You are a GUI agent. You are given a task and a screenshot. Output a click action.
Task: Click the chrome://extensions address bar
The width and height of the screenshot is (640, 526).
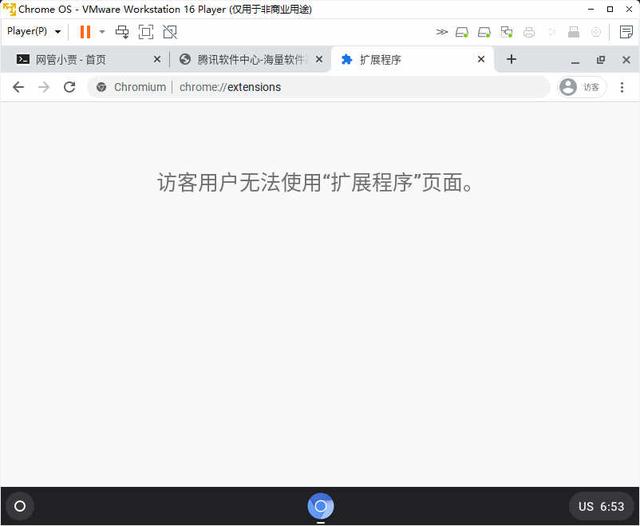pyautogui.click(x=318, y=87)
